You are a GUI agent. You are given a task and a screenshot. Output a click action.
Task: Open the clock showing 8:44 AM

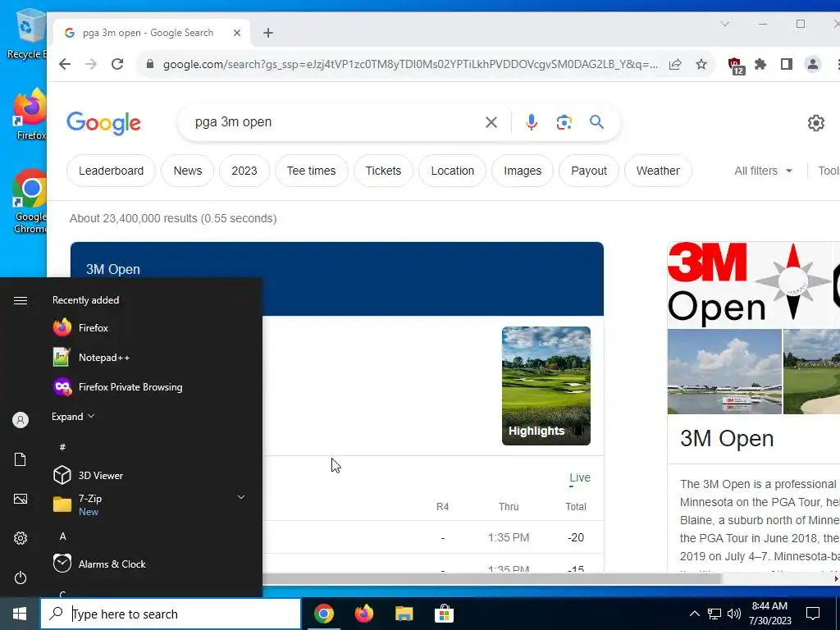(769, 614)
